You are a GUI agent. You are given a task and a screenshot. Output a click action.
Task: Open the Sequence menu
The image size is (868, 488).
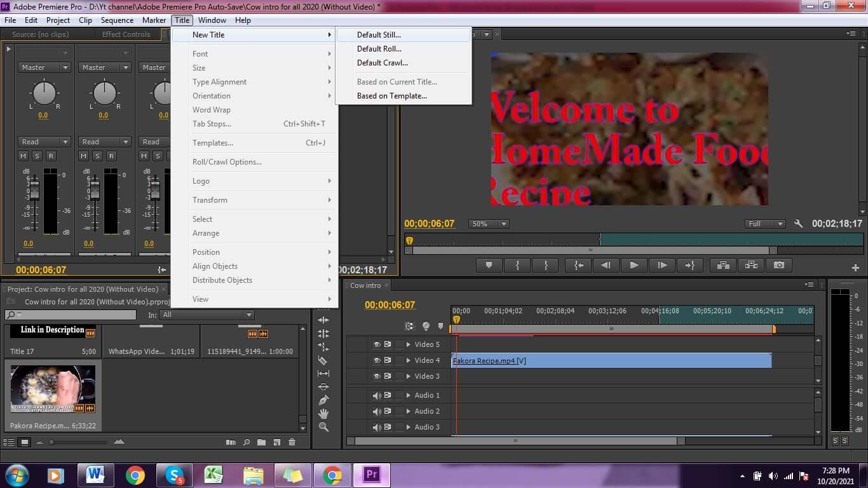(117, 20)
